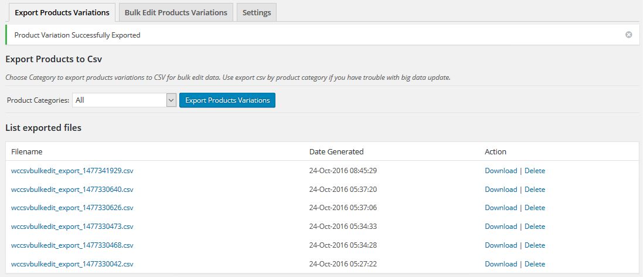Image resolution: width=644 pixels, height=277 pixels.
Task: Dismiss the success notice with the X icon
Action: (629, 35)
